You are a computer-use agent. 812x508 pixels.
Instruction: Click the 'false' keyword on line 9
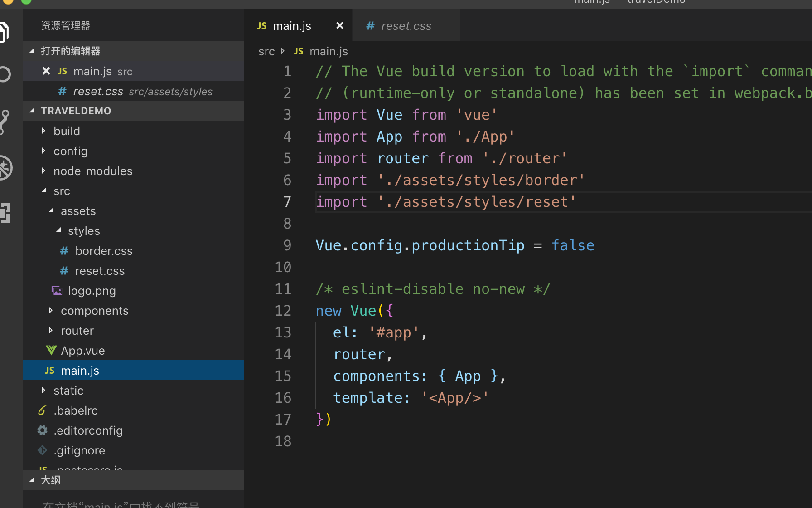[x=573, y=245]
